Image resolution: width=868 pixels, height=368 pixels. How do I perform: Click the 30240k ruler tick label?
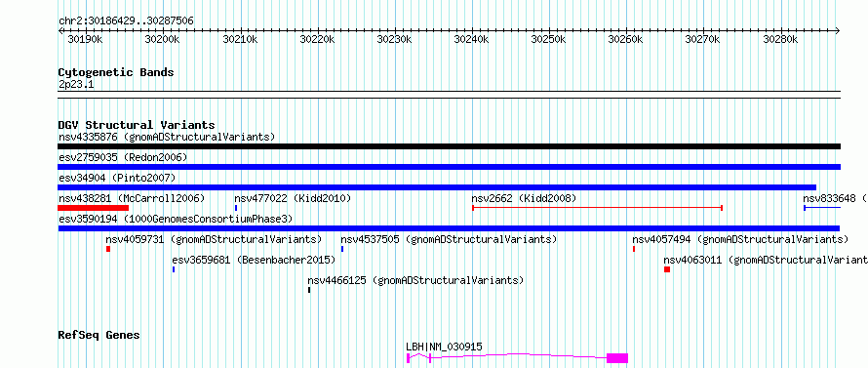tap(471, 39)
